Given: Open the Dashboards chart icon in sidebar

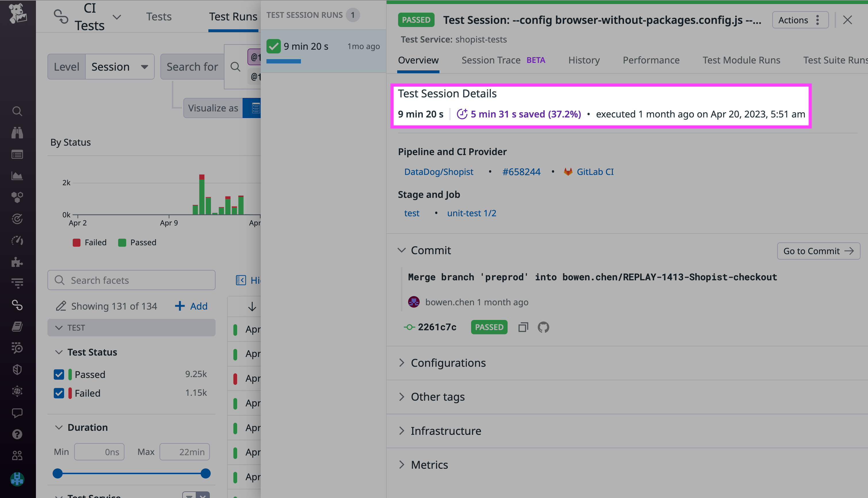Looking at the screenshot, I should pos(17,176).
